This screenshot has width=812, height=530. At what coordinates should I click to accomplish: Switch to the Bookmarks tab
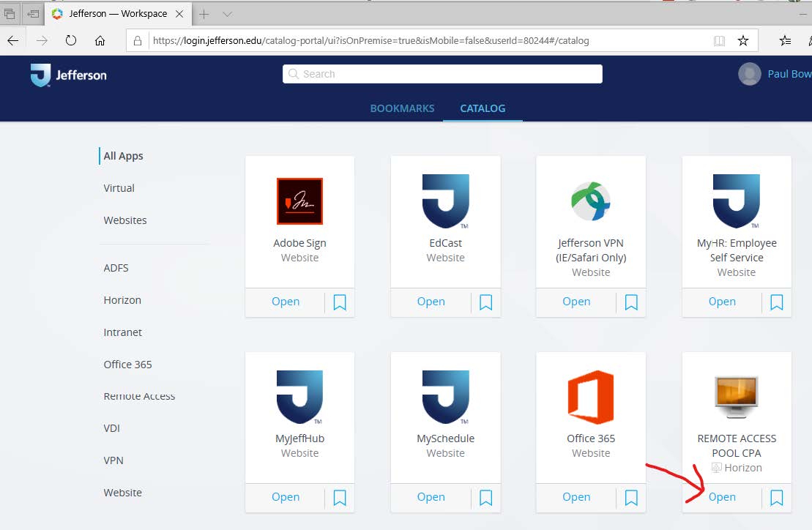tap(403, 108)
